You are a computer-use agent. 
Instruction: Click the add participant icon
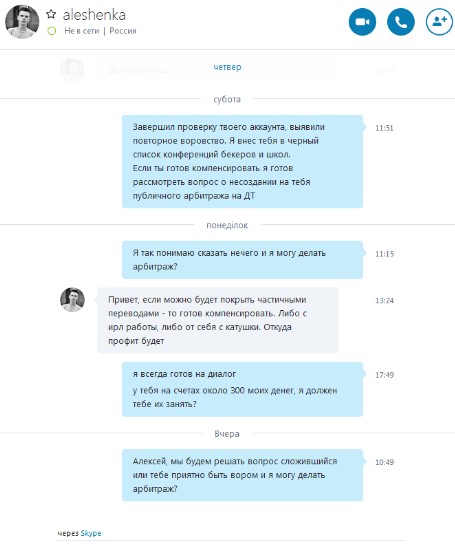(x=439, y=22)
